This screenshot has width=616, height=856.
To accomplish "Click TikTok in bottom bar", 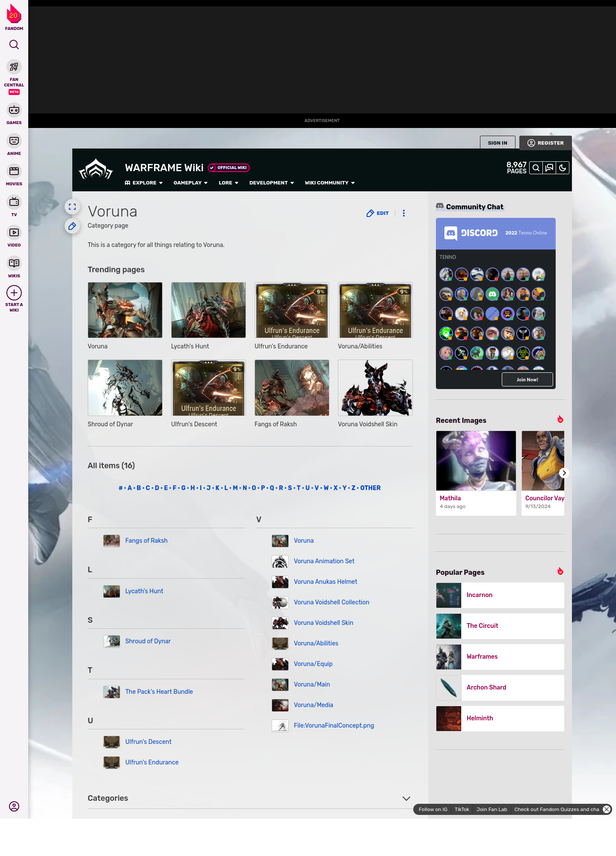I will click(462, 809).
